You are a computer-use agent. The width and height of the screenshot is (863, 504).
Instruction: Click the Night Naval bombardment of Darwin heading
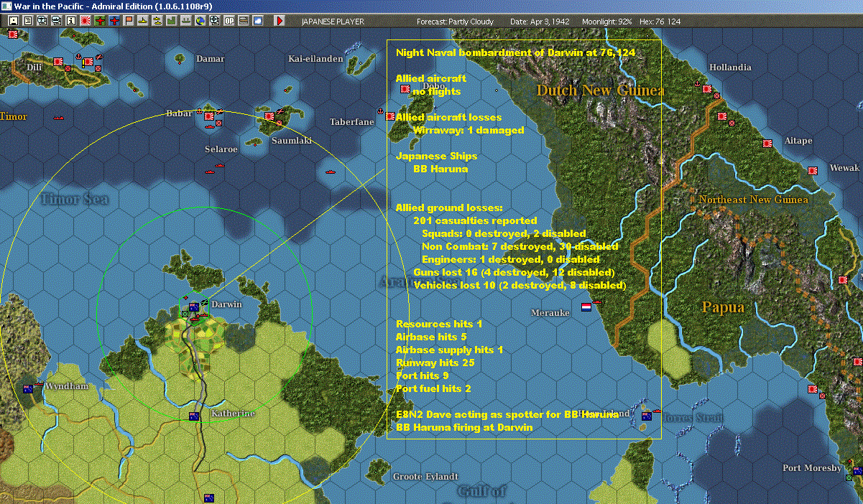516,52
